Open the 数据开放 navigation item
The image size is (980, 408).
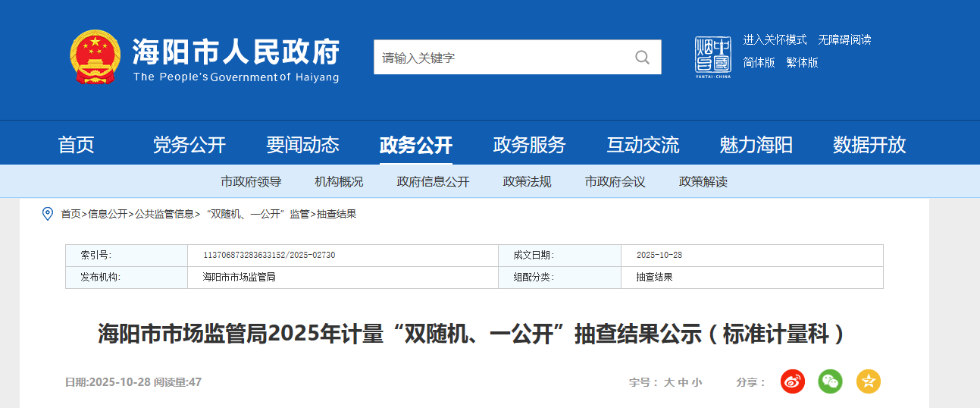(869, 144)
